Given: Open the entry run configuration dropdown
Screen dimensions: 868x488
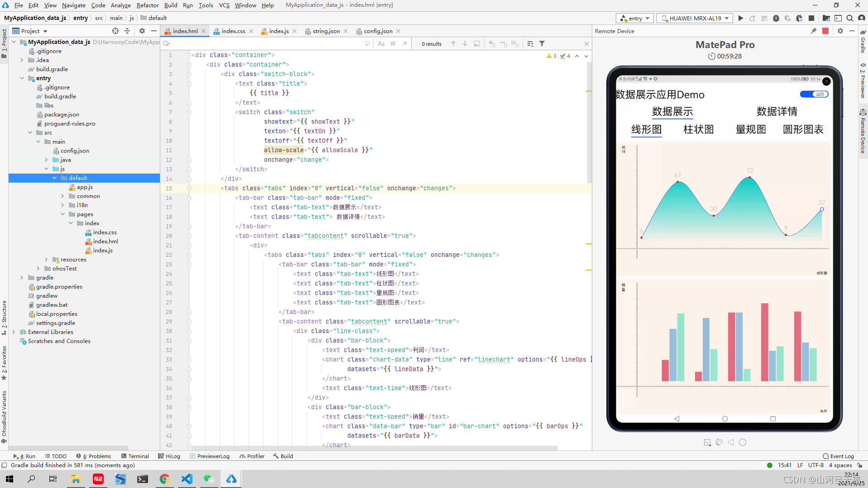Looking at the screenshot, I should click(635, 18).
